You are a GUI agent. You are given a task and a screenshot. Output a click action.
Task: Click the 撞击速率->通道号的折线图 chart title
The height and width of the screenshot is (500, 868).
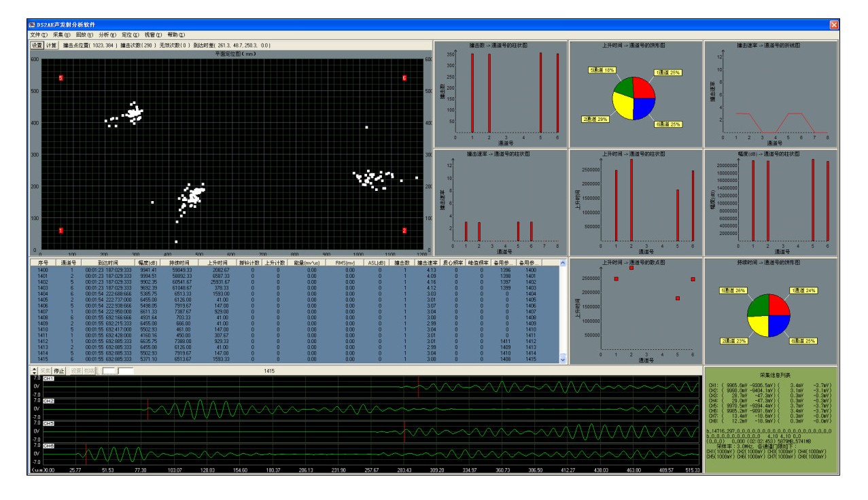click(x=769, y=46)
